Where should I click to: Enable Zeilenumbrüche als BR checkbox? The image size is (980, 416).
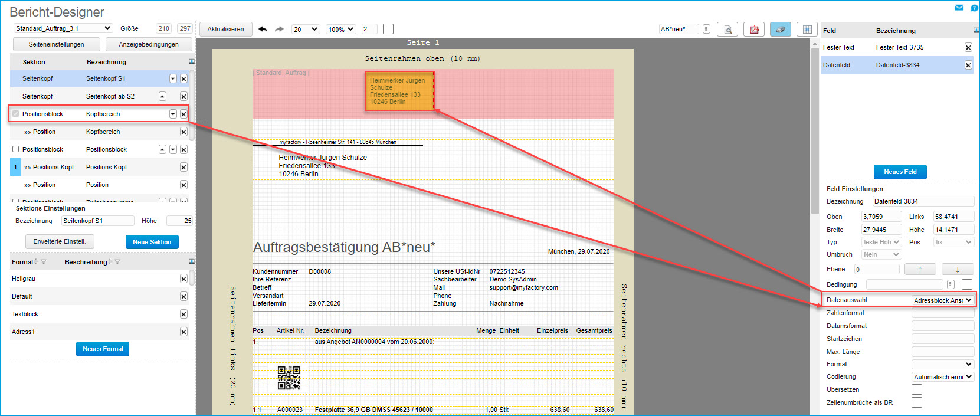click(x=917, y=402)
